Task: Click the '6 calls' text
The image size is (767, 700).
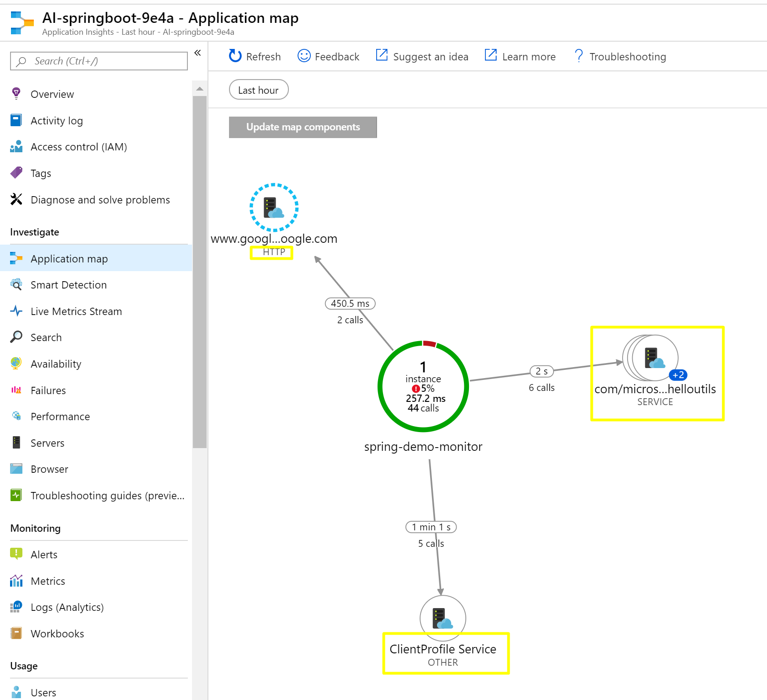Action: (542, 388)
